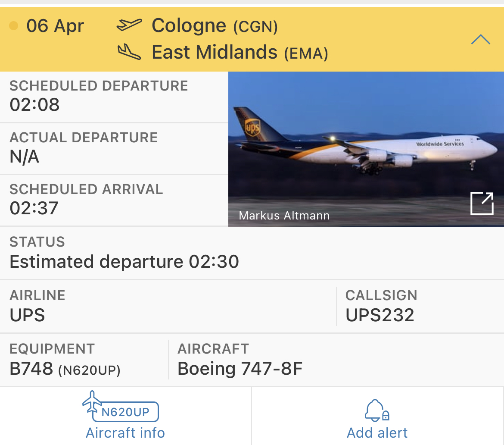Click the Boeing 747-8F aircraft type
This screenshot has width=504, height=445.
pyautogui.click(x=240, y=369)
